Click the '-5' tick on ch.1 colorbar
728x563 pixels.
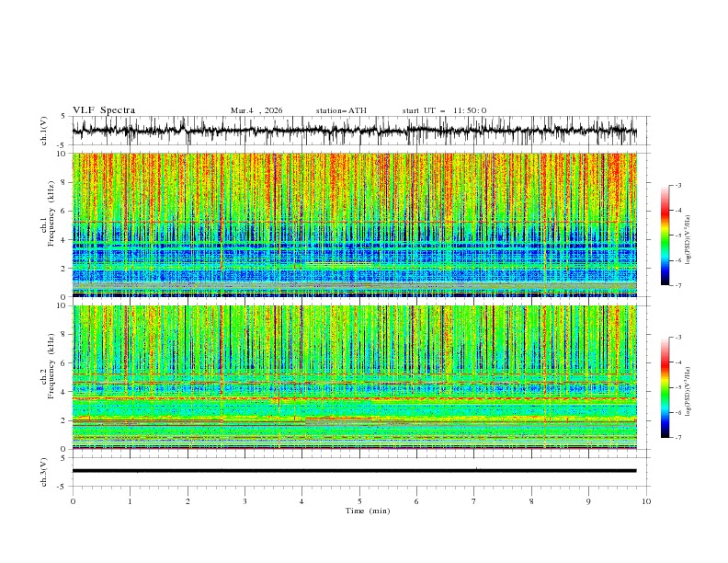[678, 236]
